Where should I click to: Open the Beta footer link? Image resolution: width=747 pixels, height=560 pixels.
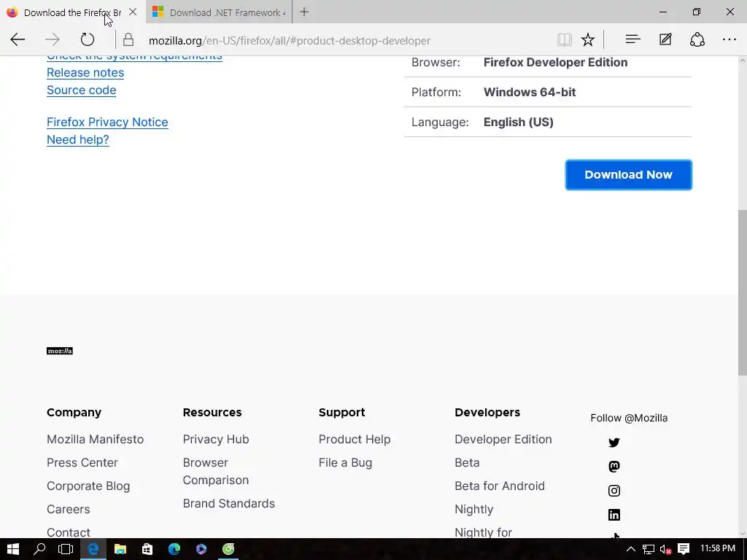(467, 462)
